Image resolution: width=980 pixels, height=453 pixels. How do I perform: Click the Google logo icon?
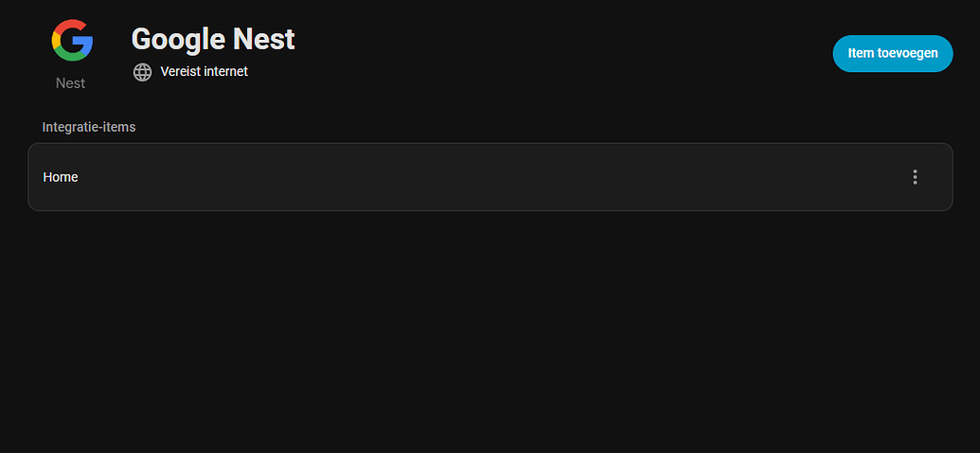(72, 40)
